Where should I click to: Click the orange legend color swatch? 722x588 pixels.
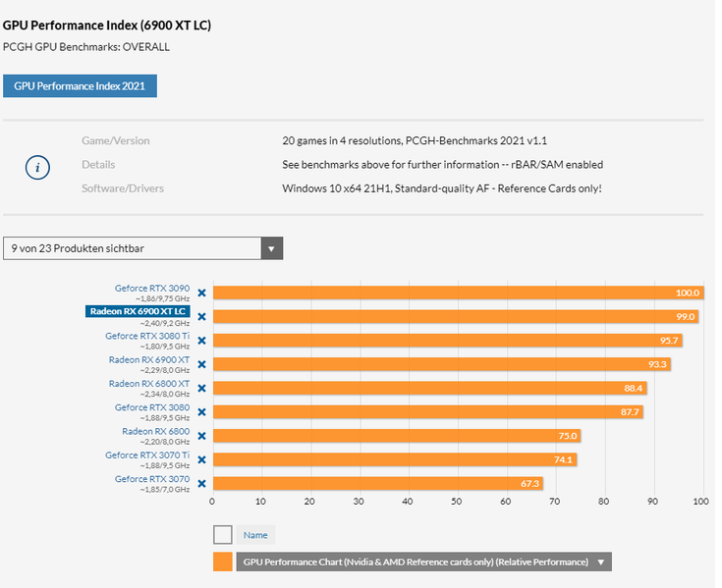[x=223, y=562]
